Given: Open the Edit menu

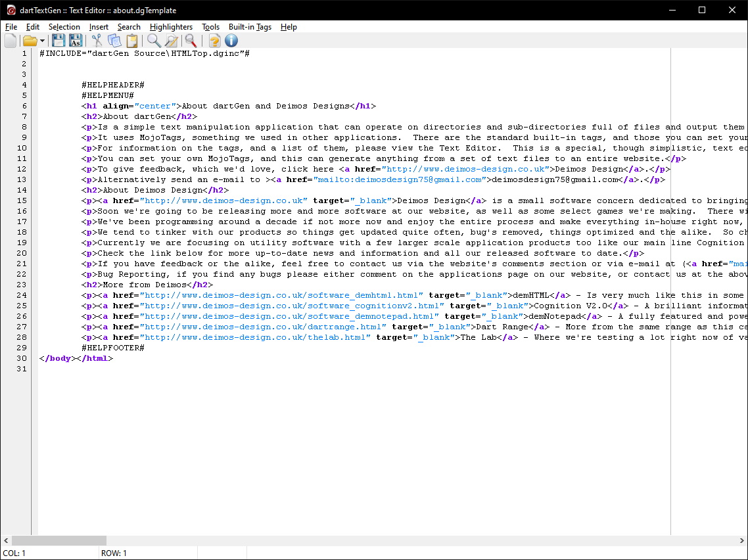Looking at the screenshot, I should click(32, 27).
